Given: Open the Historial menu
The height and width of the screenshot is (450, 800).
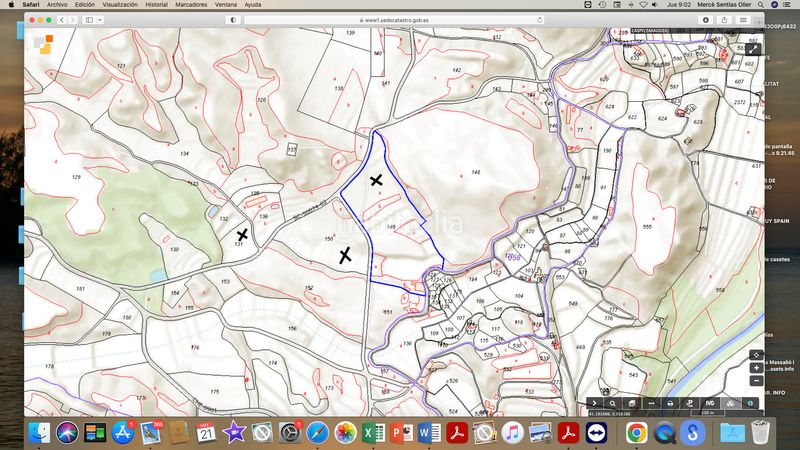Looking at the screenshot, I should coord(156,5).
